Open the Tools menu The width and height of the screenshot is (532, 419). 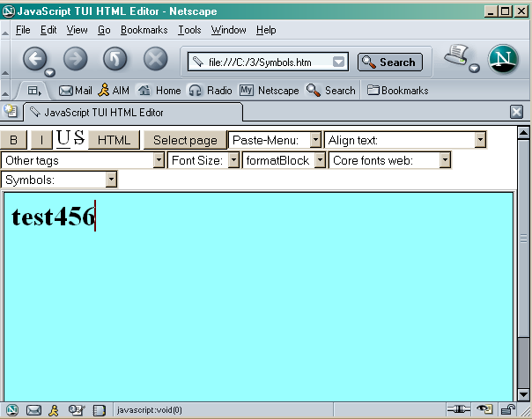[189, 30]
